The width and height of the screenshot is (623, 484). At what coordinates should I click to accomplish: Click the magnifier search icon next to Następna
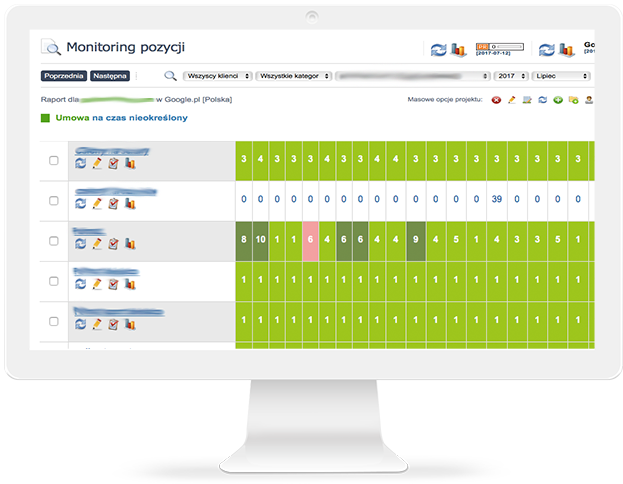coord(170,75)
